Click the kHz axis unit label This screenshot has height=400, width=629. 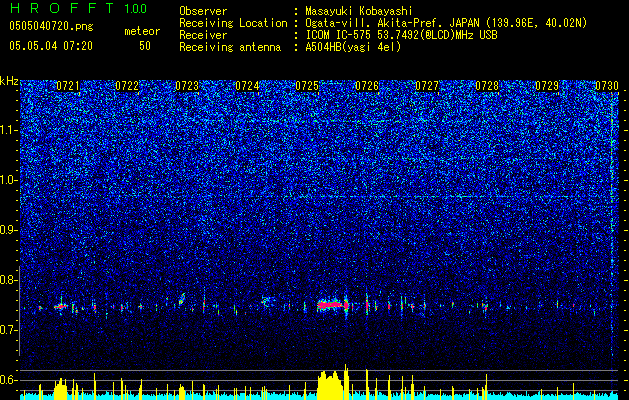pos(9,81)
